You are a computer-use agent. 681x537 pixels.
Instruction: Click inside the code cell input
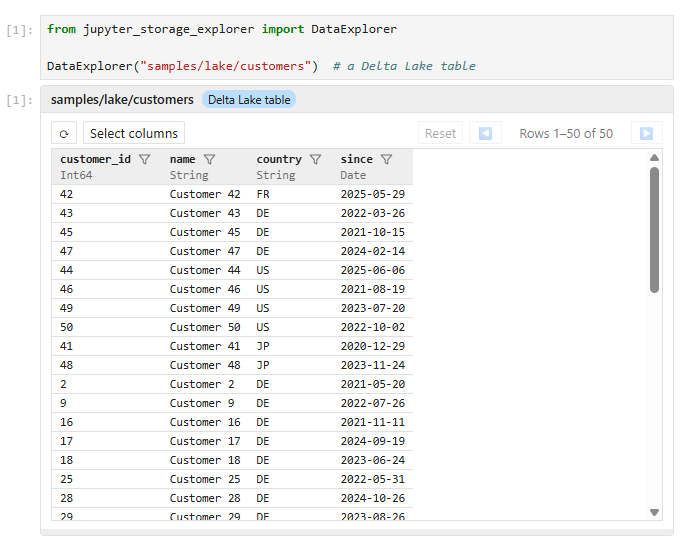(357, 48)
